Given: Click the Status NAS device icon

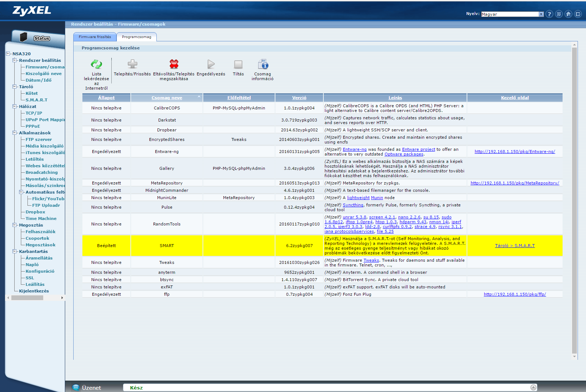Looking at the screenshot, I should pos(24,37).
